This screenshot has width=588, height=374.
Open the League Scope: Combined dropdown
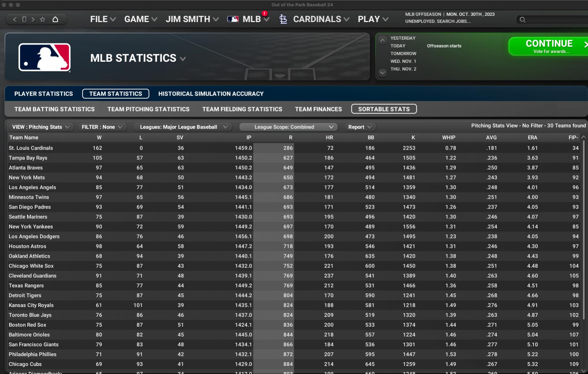[x=288, y=127]
